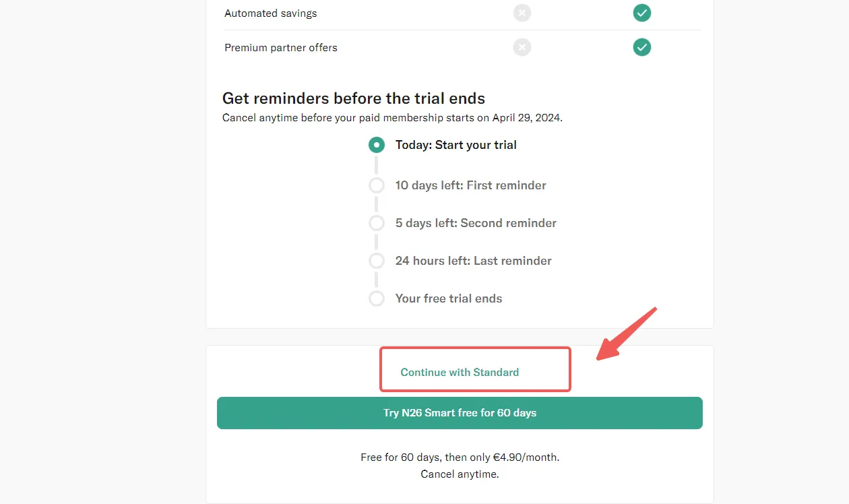
Task: Choose Continue with Standard
Action: pos(460,372)
